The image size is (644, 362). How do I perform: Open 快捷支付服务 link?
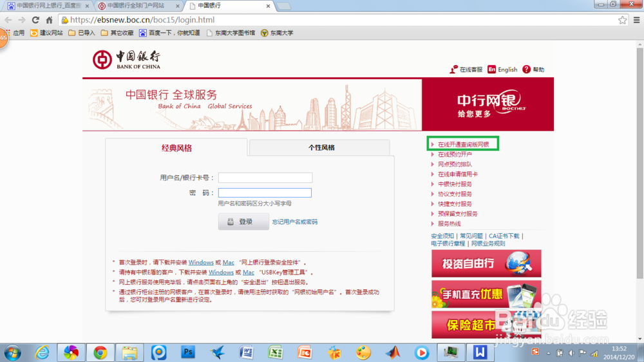coord(455,204)
